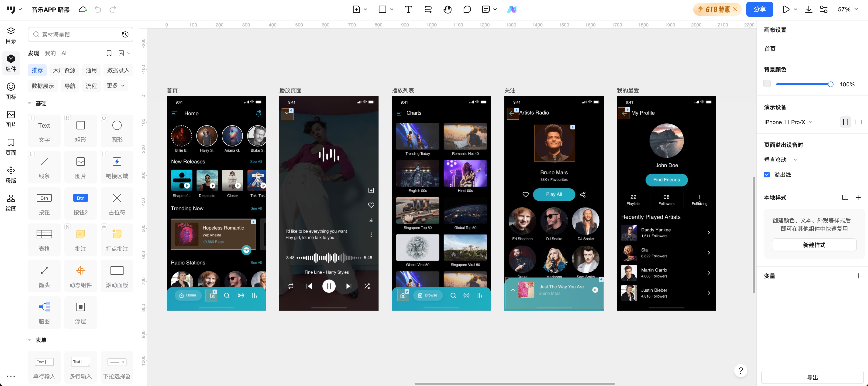868x386 pixels.
Task: Click the 100% opacity value field
Action: pos(847,84)
